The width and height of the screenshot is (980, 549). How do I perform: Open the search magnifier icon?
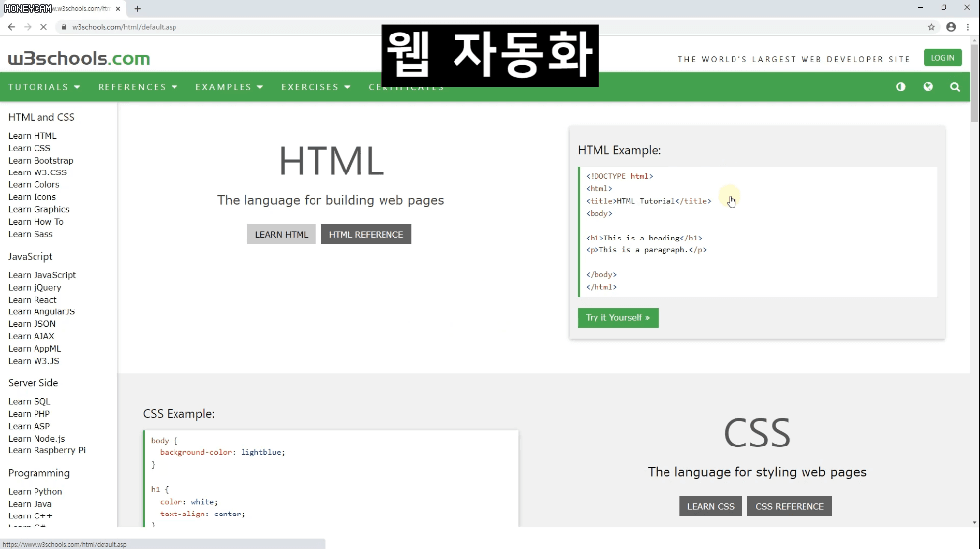tap(955, 87)
